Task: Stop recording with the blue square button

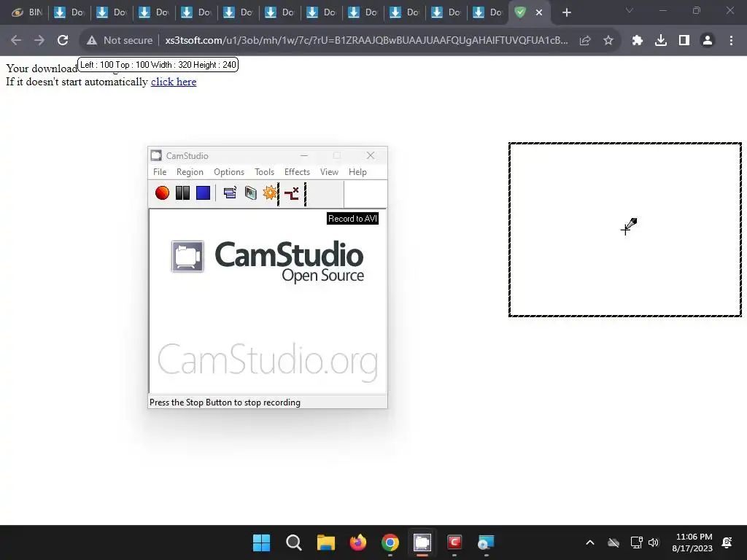Action: 203,192
